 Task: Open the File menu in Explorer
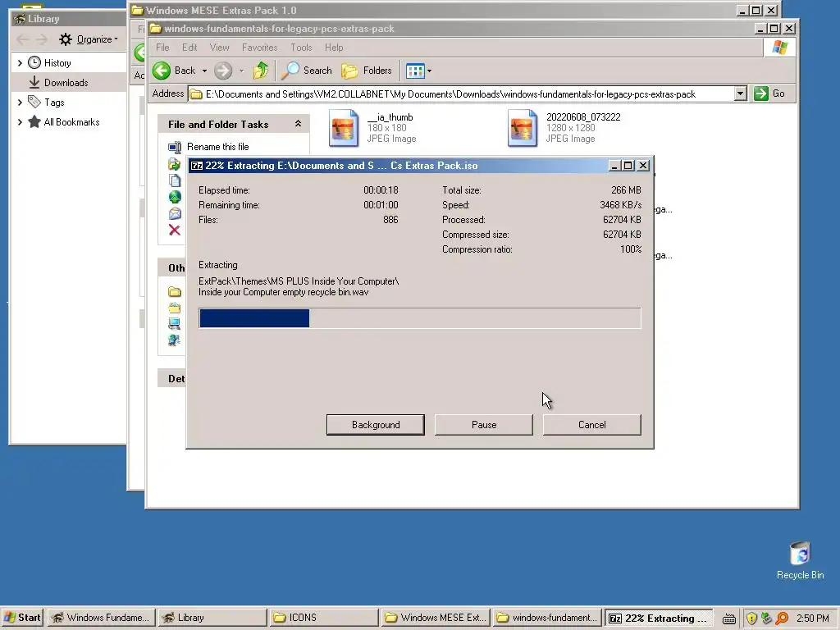(162, 48)
